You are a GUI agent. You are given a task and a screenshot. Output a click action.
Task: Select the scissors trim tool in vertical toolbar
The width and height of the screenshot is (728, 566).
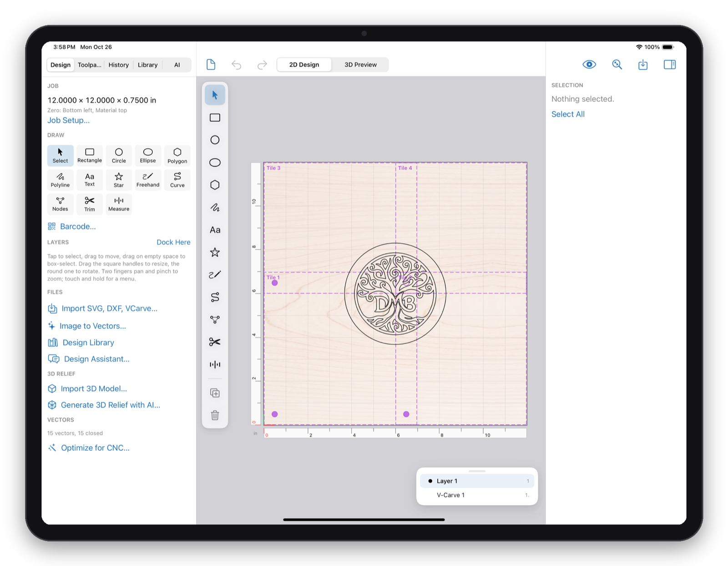[215, 342]
